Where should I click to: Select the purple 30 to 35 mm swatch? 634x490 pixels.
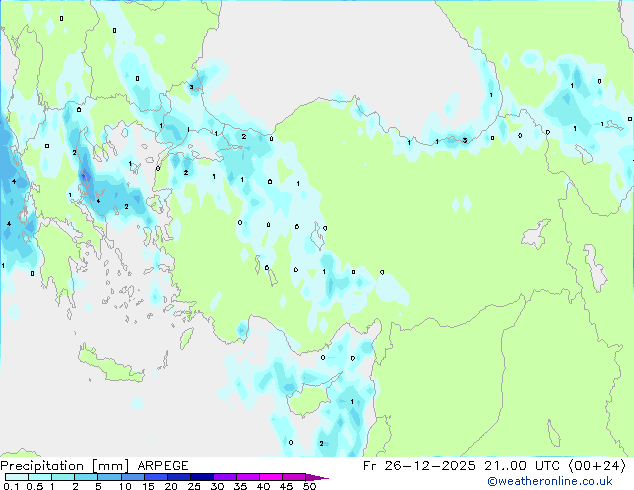click(x=225, y=477)
